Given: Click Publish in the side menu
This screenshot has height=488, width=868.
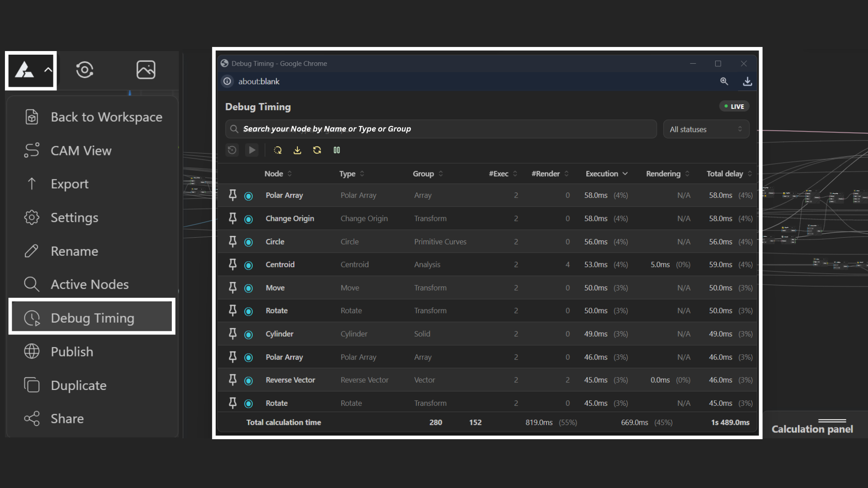Looking at the screenshot, I should pos(72,352).
